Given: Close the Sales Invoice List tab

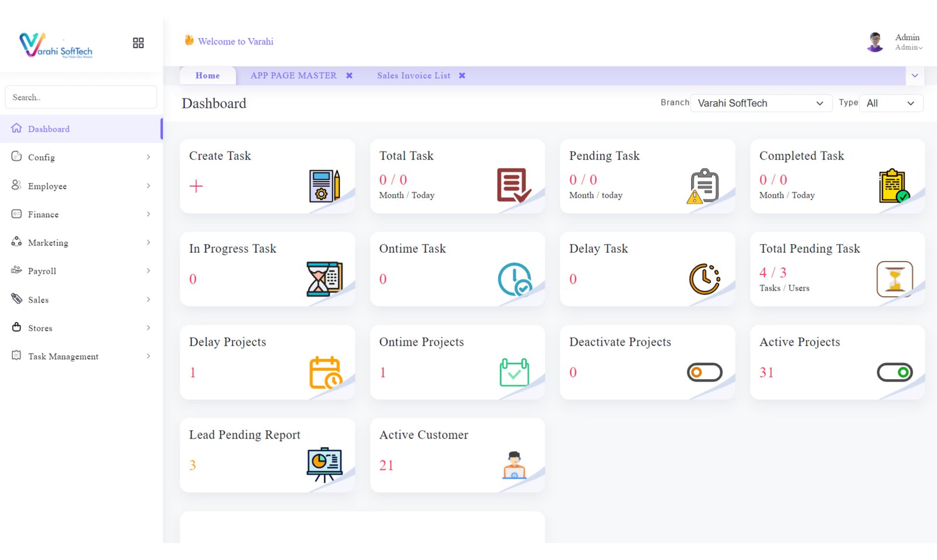Looking at the screenshot, I should [462, 75].
